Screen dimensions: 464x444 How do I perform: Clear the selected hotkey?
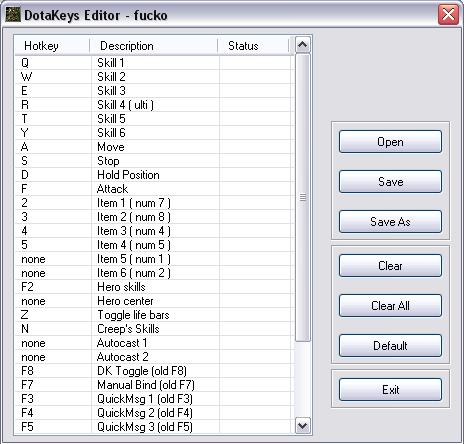point(390,266)
